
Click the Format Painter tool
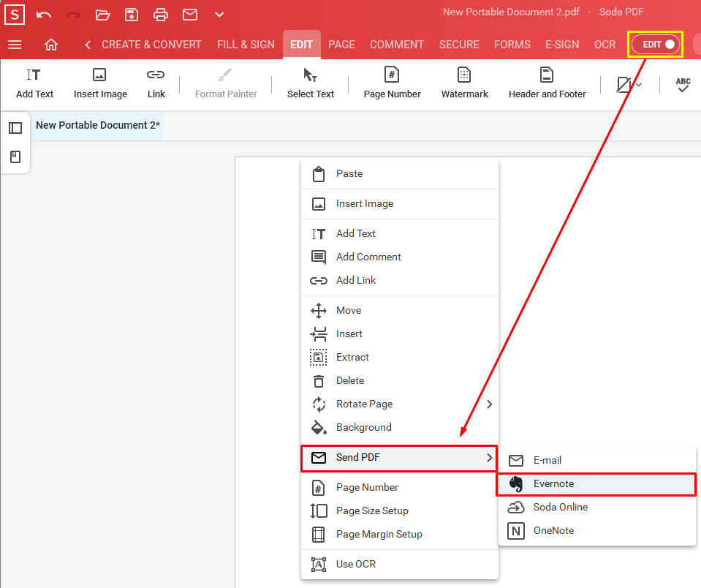coord(226,83)
